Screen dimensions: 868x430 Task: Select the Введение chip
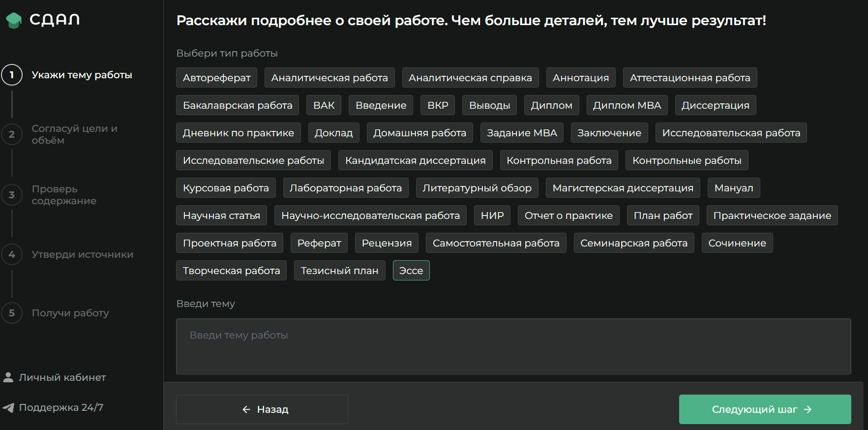[x=381, y=105]
